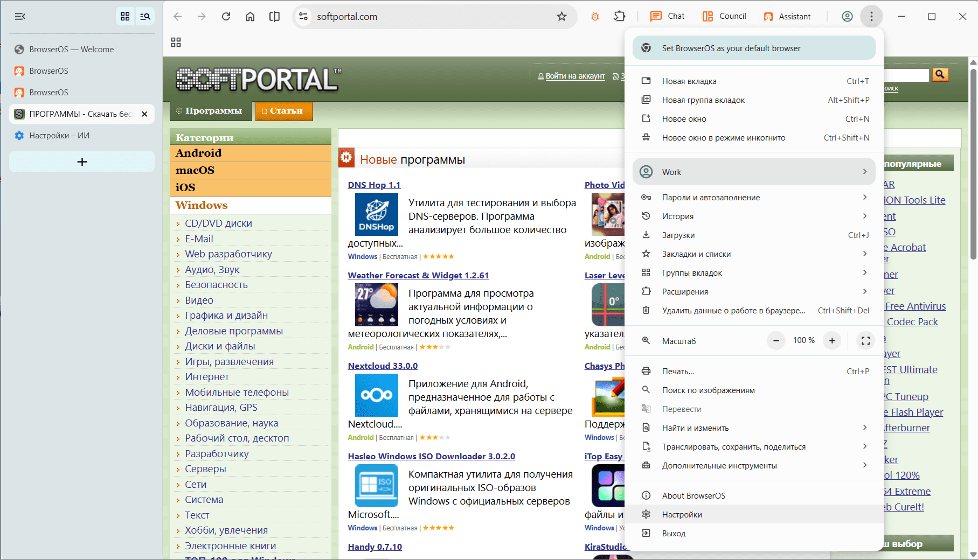Choose Новая группа вкладок from the menu

click(754, 100)
